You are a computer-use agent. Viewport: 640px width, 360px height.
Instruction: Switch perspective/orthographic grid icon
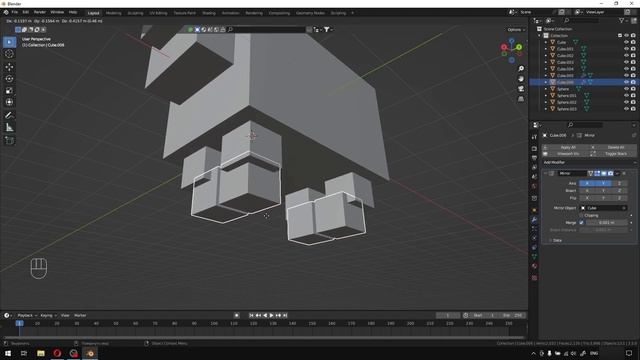coord(521,99)
